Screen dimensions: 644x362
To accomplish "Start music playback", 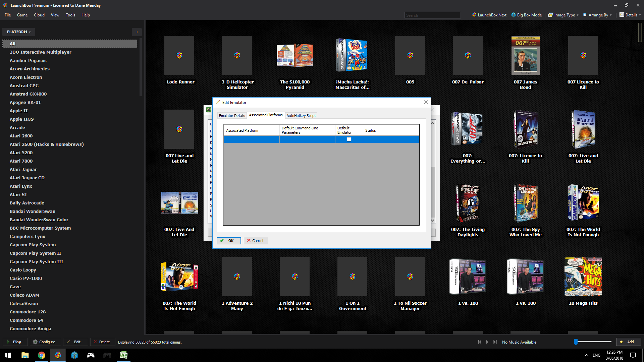I will click(x=487, y=342).
